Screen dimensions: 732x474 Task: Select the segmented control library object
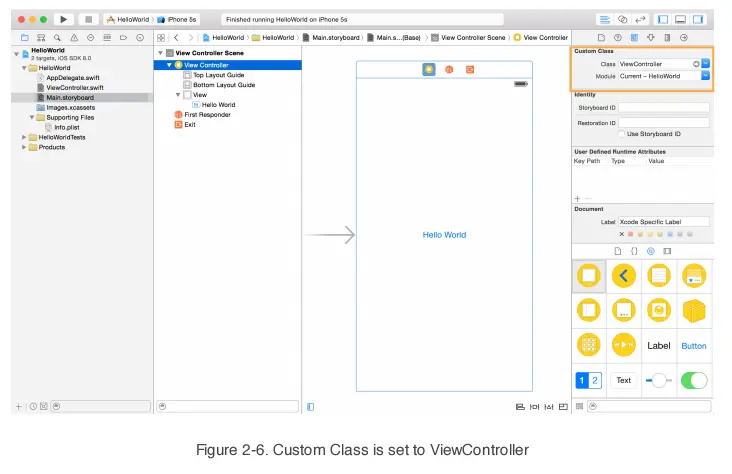[x=589, y=381]
